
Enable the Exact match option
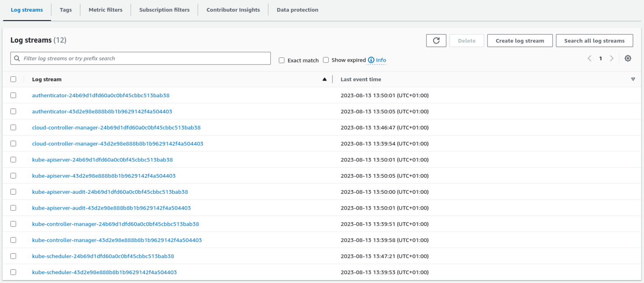point(281,60)
